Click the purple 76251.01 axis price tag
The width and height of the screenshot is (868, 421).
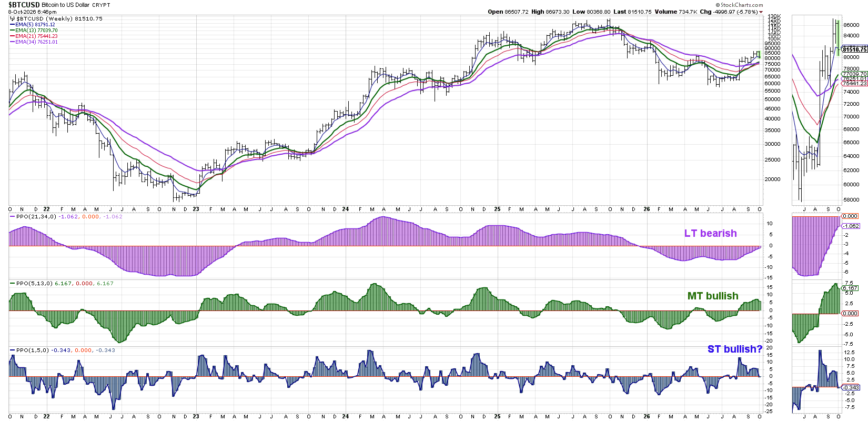click(x=855, y=79)
